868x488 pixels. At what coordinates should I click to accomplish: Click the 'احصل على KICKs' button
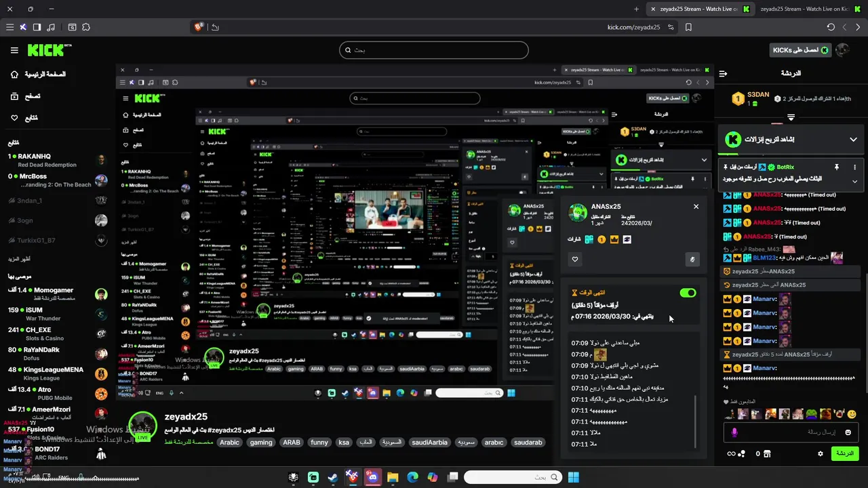(x=800, y=50)
